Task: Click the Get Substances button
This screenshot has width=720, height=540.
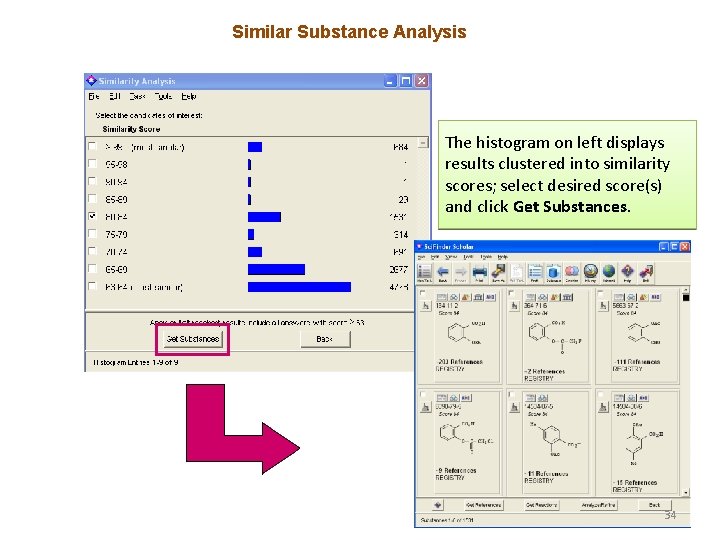Action: pyautogui.click(x=193, y=339)
